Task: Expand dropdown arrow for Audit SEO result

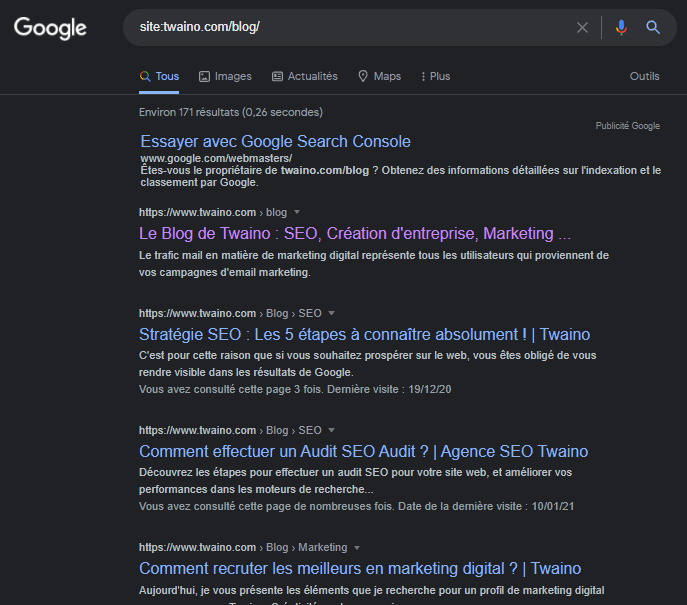Action: [332, 430]
